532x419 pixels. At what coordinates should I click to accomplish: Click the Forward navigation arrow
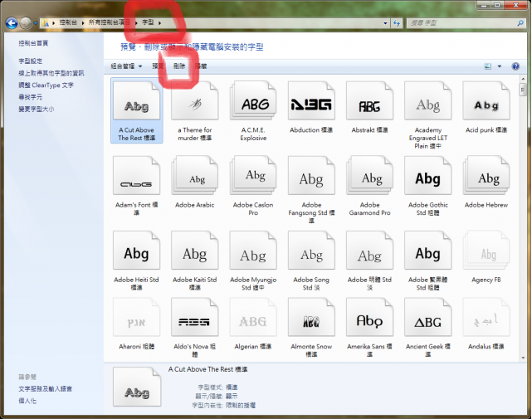point(26,23)
